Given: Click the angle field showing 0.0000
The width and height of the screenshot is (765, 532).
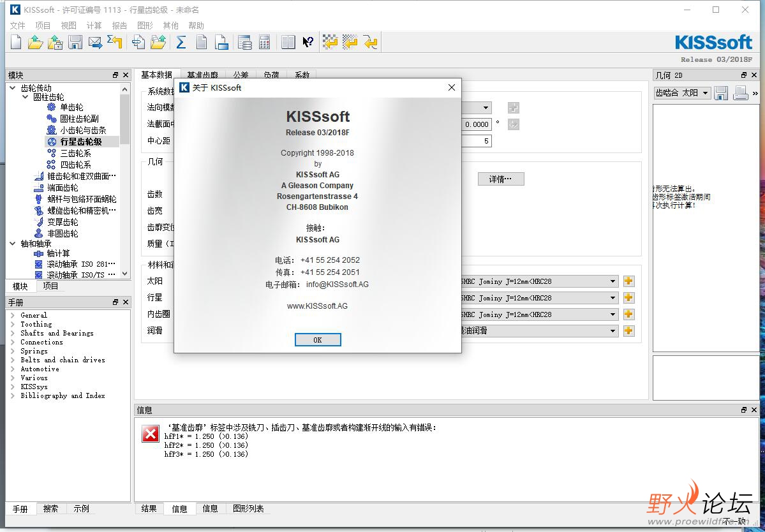Looking at the screenshot, I should pos(477,124).
